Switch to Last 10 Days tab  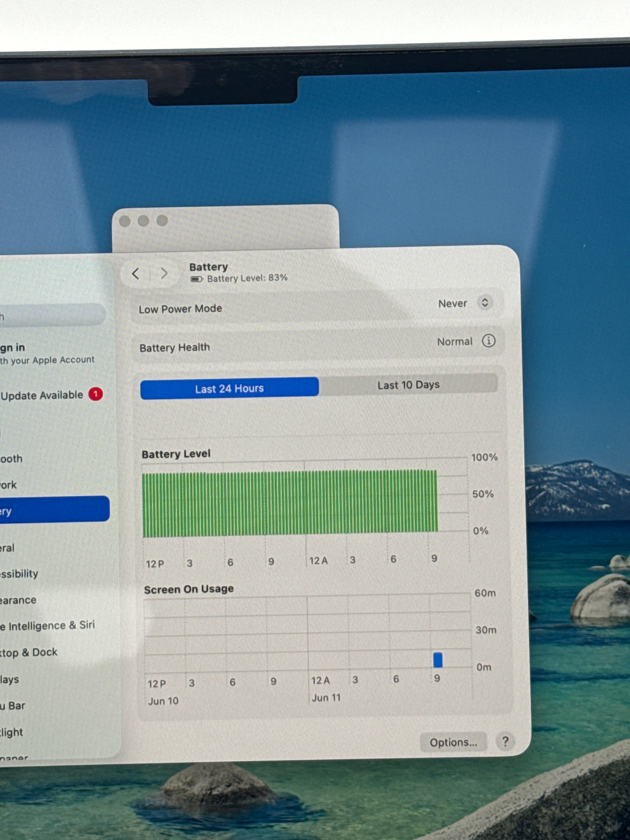click(409, 385)
